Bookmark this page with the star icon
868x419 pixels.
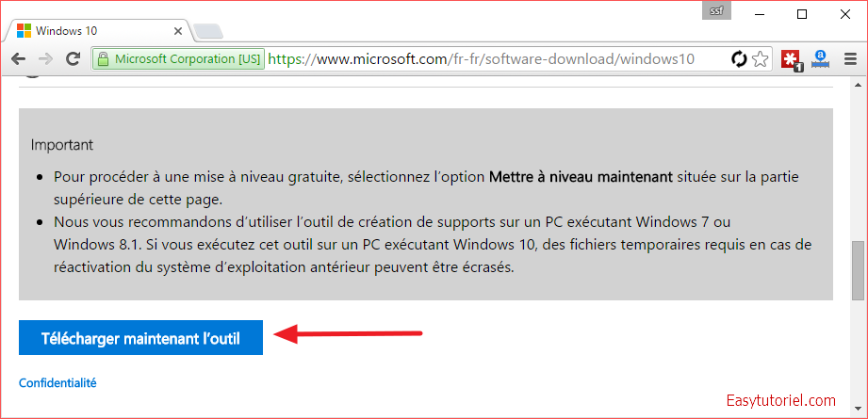pyautogui.click(x=760, y=59)
